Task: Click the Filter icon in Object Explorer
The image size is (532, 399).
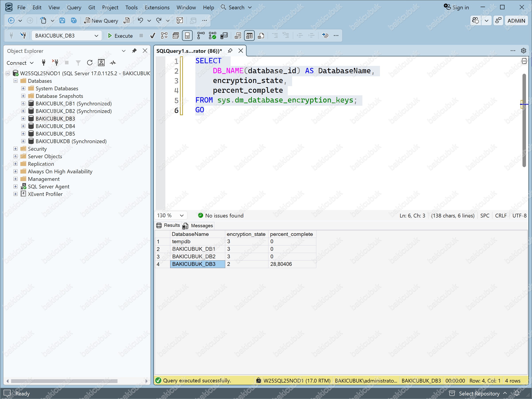Action: click(x=78, y=63)
